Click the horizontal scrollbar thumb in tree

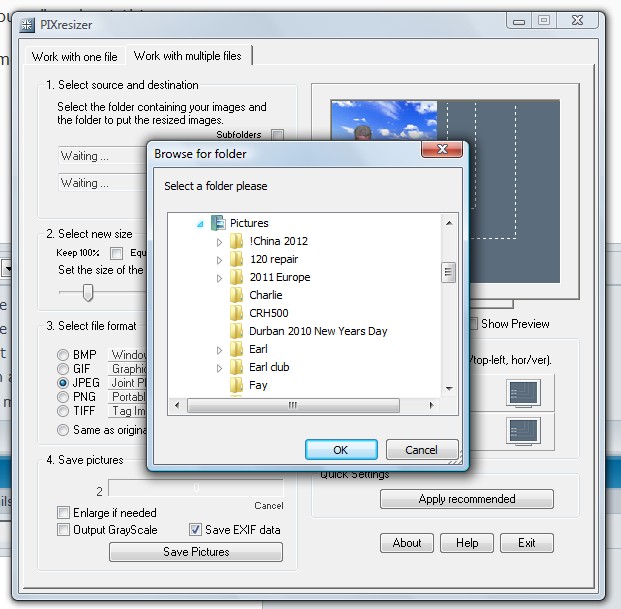(293, 405)
